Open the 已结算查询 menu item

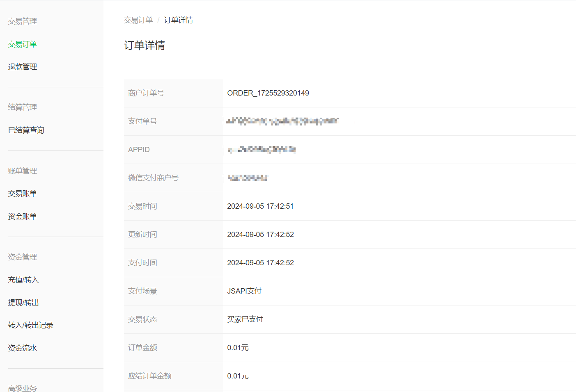[26, 130]
